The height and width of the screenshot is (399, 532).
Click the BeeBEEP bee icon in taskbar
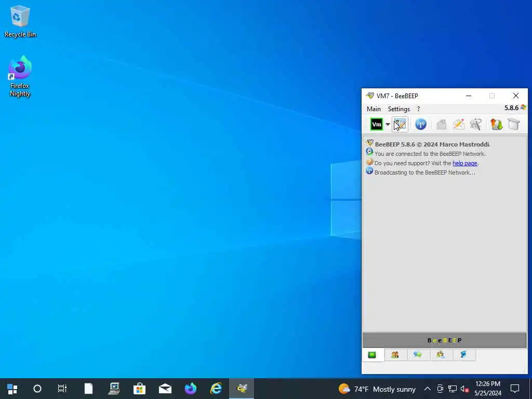242,389
